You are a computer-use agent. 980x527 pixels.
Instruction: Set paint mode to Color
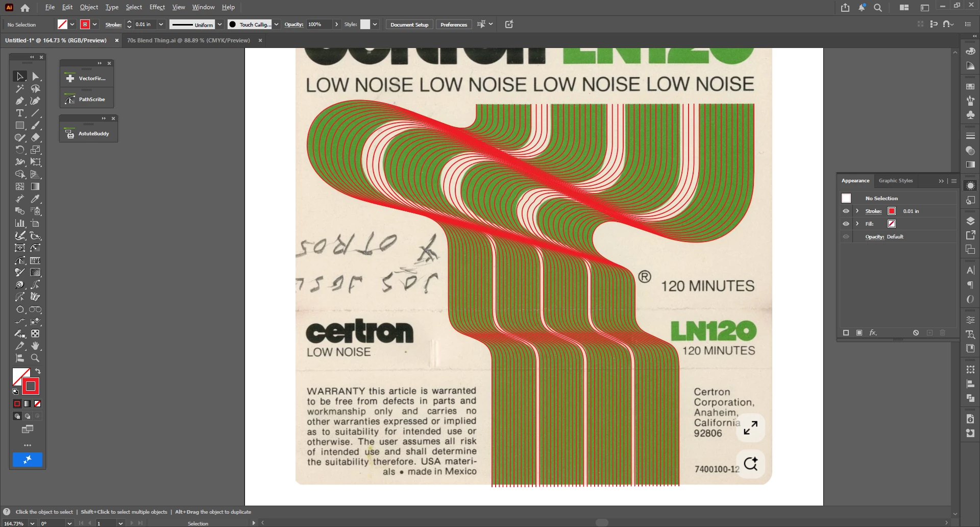coord(17,403)
